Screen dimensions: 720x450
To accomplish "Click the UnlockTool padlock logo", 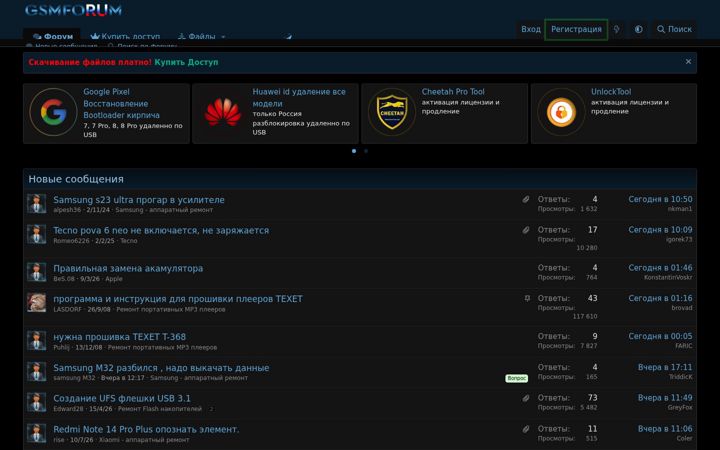I will 561,112.
